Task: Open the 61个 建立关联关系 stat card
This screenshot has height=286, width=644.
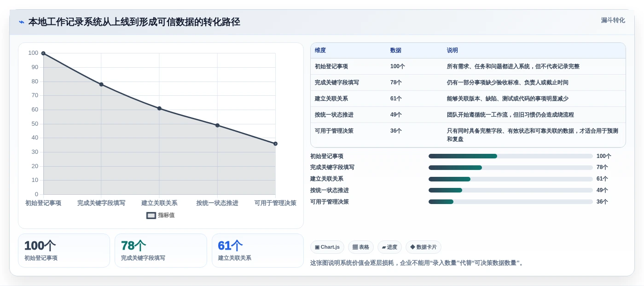Action: (x=258, y=251)
